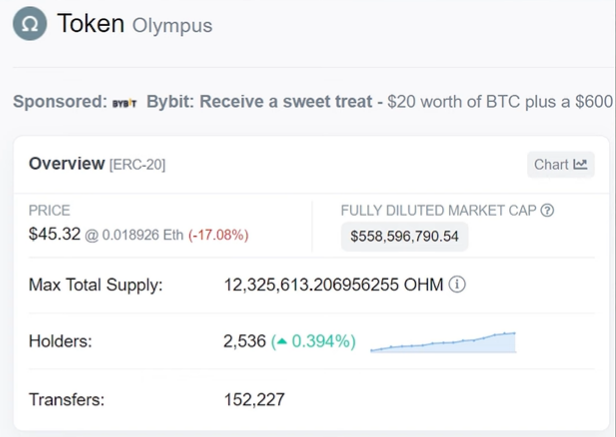Click the green up-arrow holders change indicator
The width and height of the screenshot is (616, 437).
click(282, 342)
